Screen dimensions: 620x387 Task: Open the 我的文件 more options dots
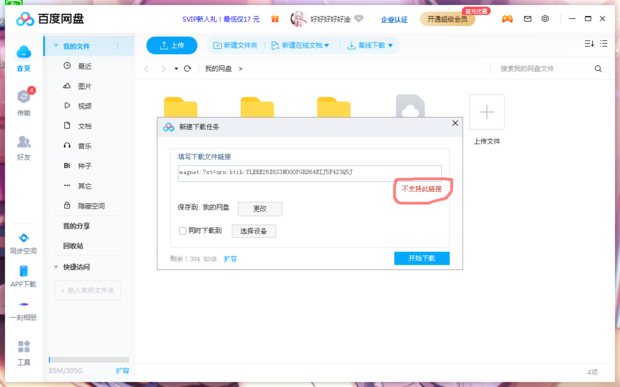[118, 46]
